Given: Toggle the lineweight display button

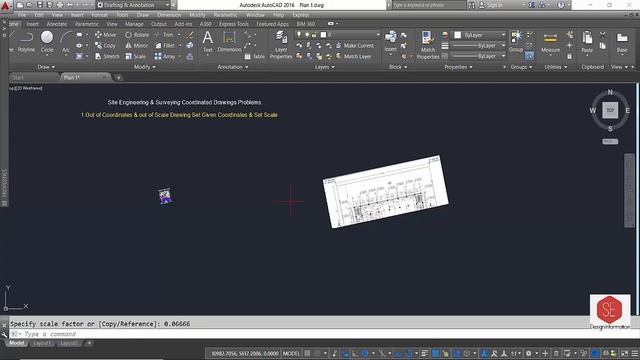Looking at the screenshot, I should [424, 353].
